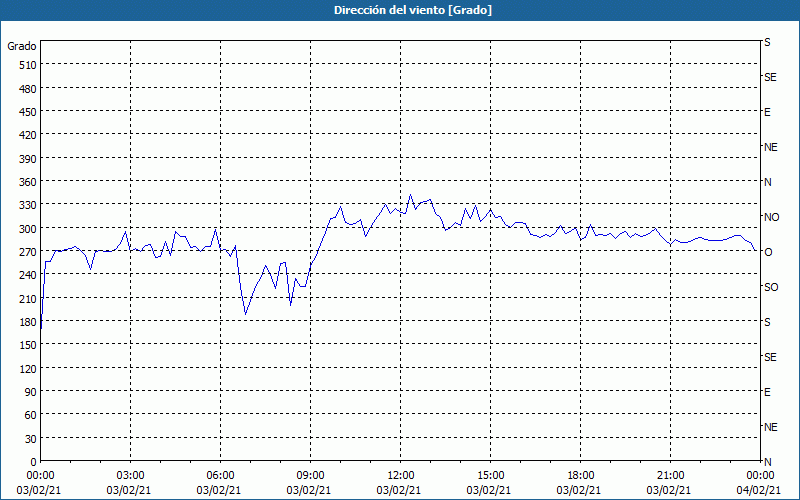
Task: Select the '03/02/21' date under 03:00
Action: pos(129,490)
